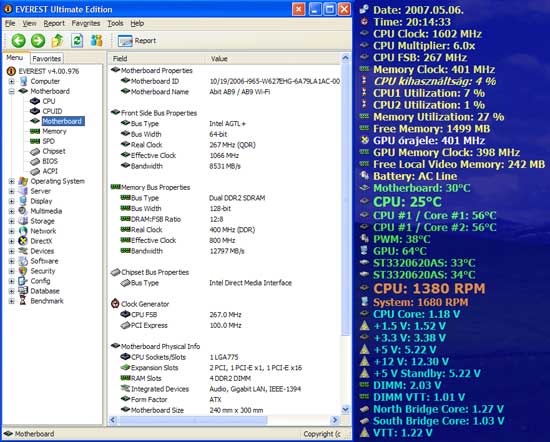Image resolution: width=550 pixels, height=442 pixels.
Task: Open the Report wizard button
Action: (137, 41)
